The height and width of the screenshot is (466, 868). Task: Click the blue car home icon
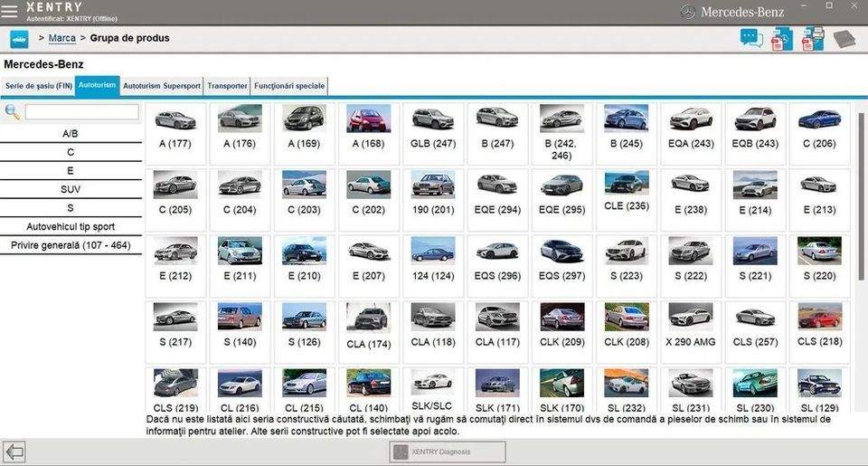coord(19,39)
